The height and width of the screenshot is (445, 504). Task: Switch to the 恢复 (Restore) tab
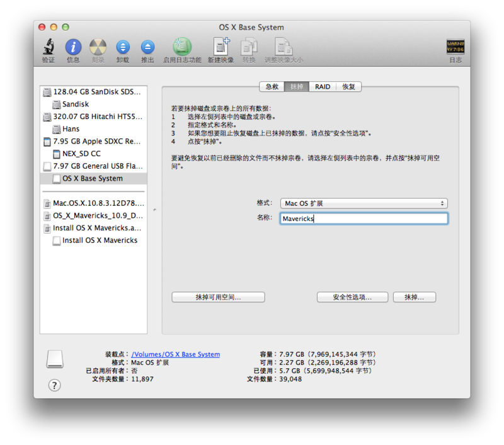pos(348,87)
